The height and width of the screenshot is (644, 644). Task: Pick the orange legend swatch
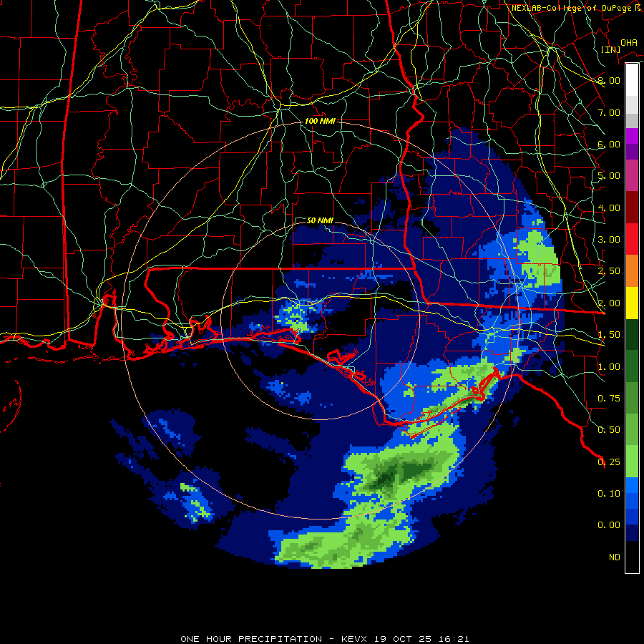[632, 271]
